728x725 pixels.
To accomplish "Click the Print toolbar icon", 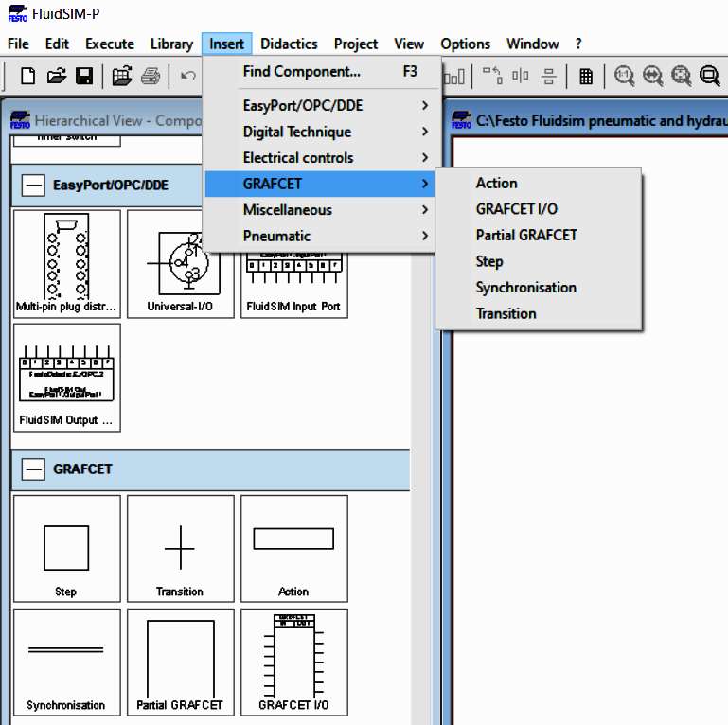I will pyautogui.click(x=151, y=76).
